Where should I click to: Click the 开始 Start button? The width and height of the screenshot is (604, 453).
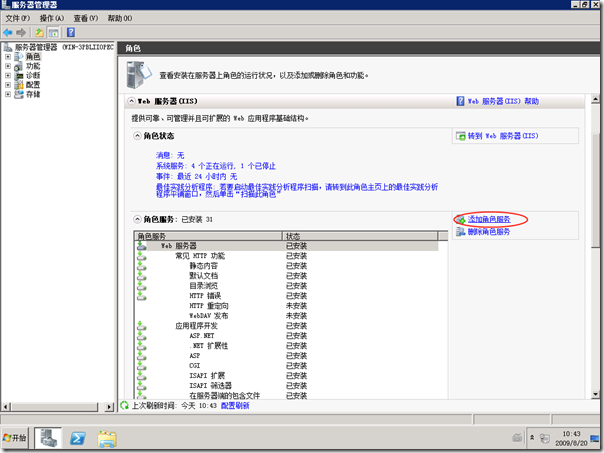(14, 438)
